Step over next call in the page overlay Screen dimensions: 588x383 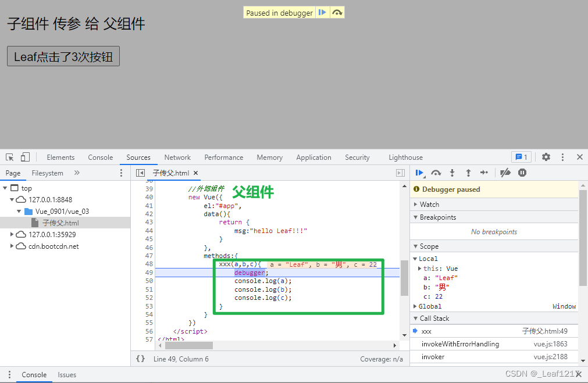337,12
